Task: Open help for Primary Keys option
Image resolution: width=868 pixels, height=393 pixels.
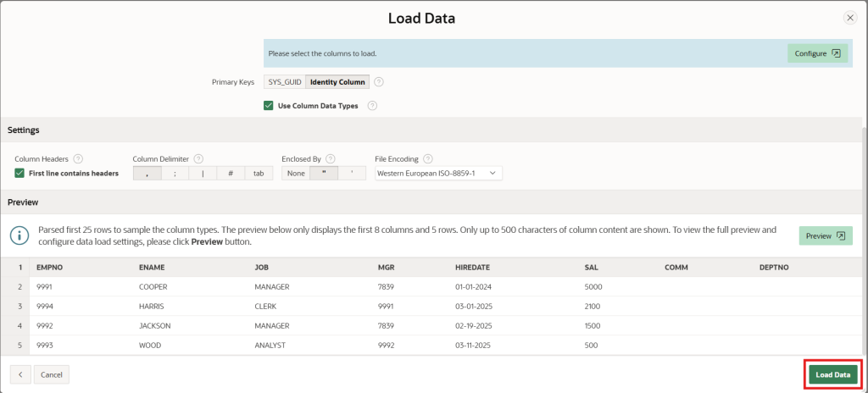Action: 379,82
